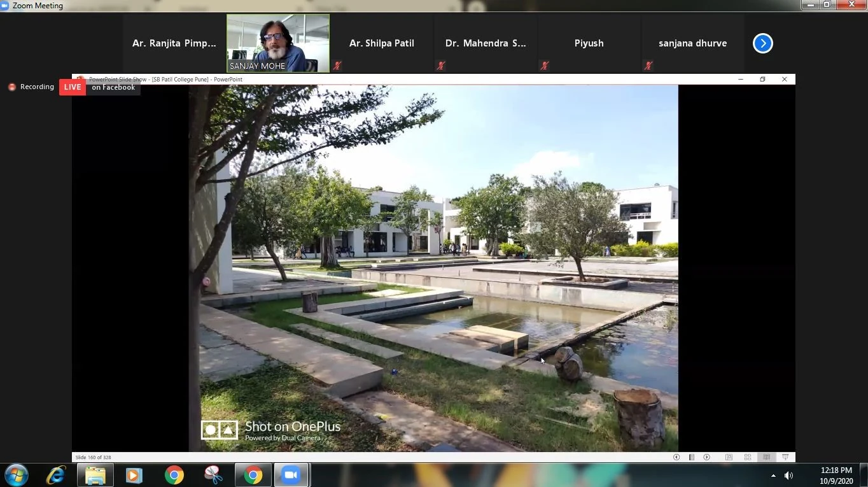Image resolution: width=868 pixels, height=487 pixels.
Task: Switch to Normal view in PowerPoint
Action: pos(729,457)
